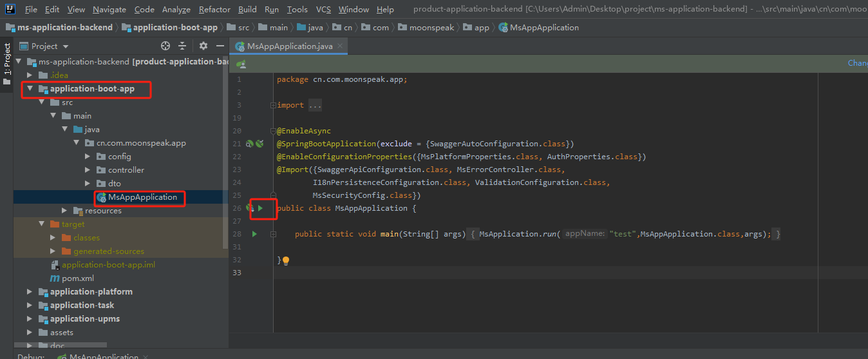The height and width of the screenshot is (359, 868).
Task: Click the MsAppApplication breadcrumb in navigation bar
Action: point(543,28)
